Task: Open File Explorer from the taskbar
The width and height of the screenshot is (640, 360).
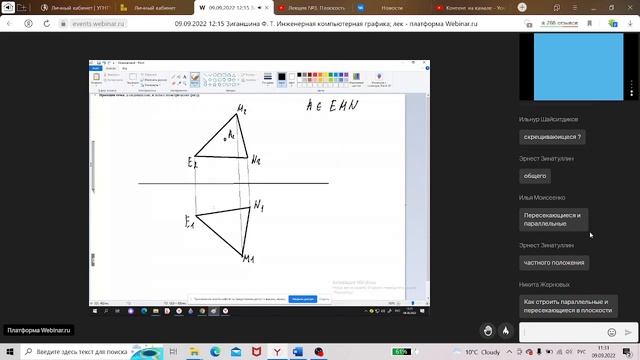Action: pos(194,351)
